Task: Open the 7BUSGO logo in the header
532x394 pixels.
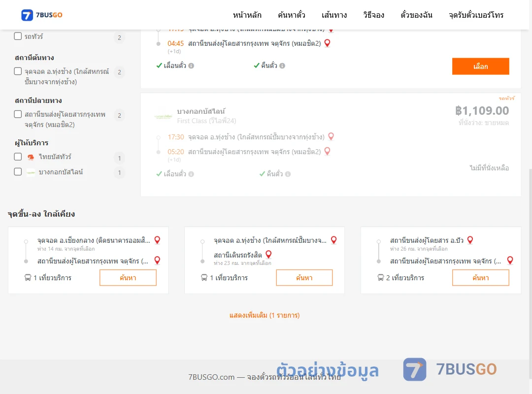Action: pos(42,15)
